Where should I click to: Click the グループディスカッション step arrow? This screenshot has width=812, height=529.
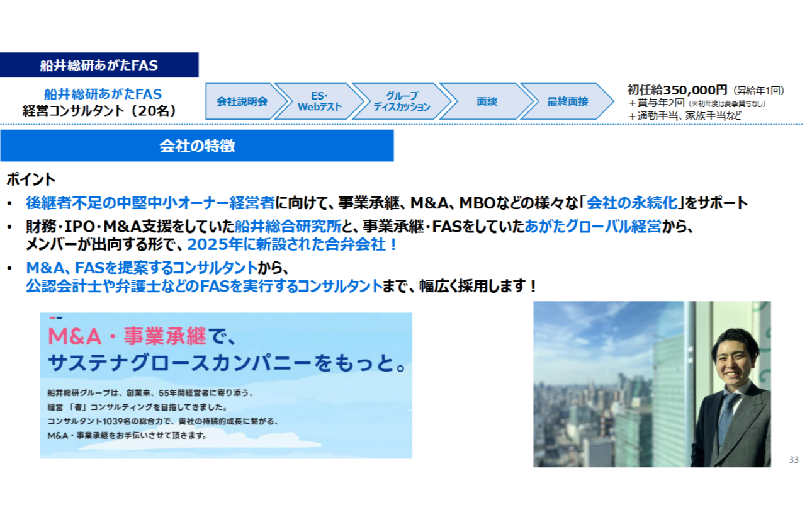(401, 101)
